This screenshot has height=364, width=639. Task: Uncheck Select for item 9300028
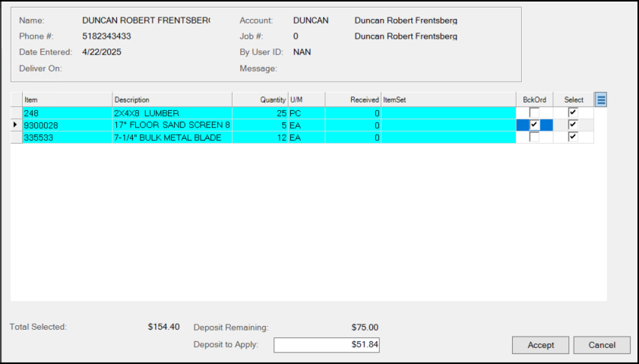tap(573, 125)
